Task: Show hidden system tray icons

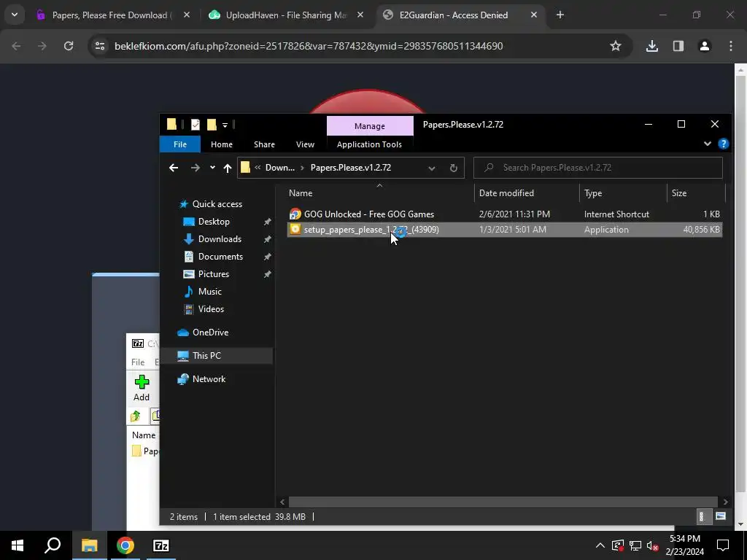Action: click(x=600, y=545)
